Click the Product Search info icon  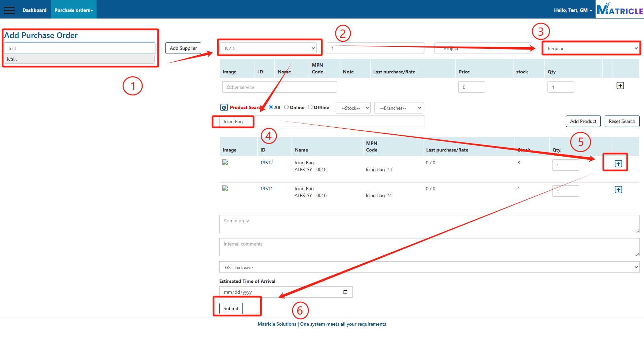(x=224, y=107)
